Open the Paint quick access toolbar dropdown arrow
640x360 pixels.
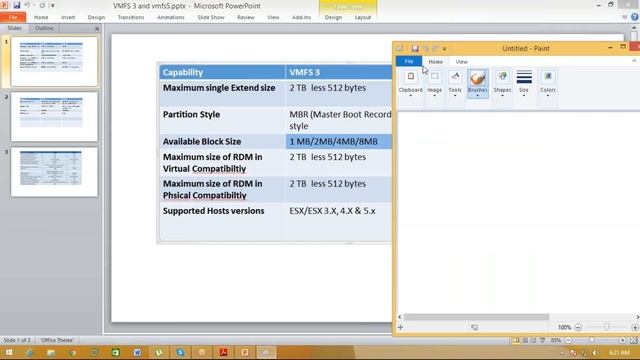(444, 49)
